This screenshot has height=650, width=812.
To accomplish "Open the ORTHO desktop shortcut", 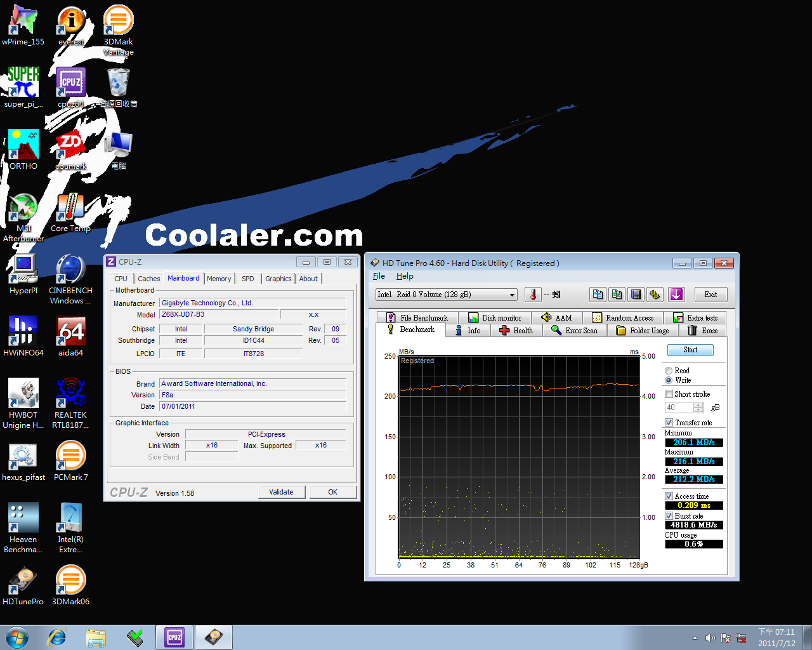I will point(23,150).
